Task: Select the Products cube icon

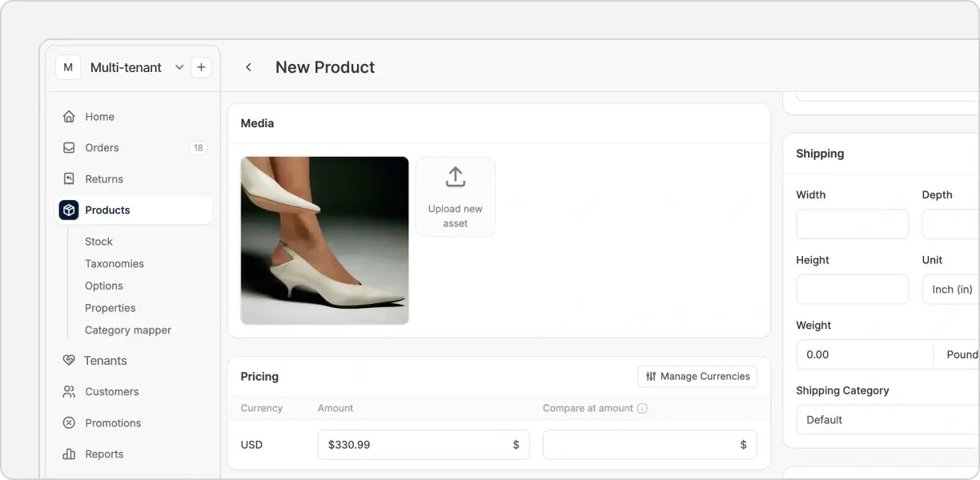Action: tap(69, 210)
